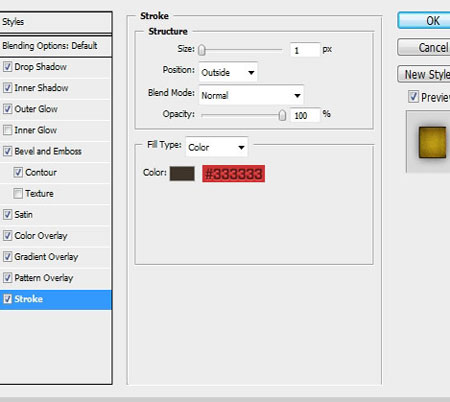Confirm with the OK button

point(424,21)
